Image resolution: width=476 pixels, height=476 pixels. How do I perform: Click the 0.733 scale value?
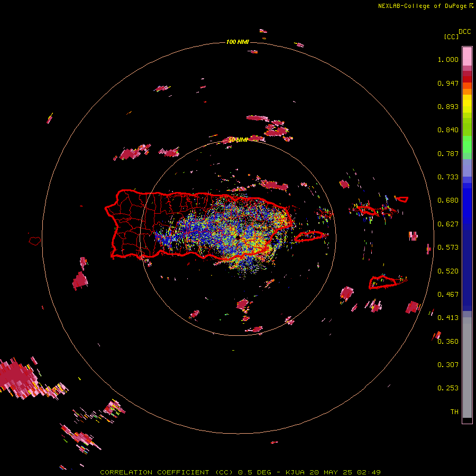tap(448, 177)
